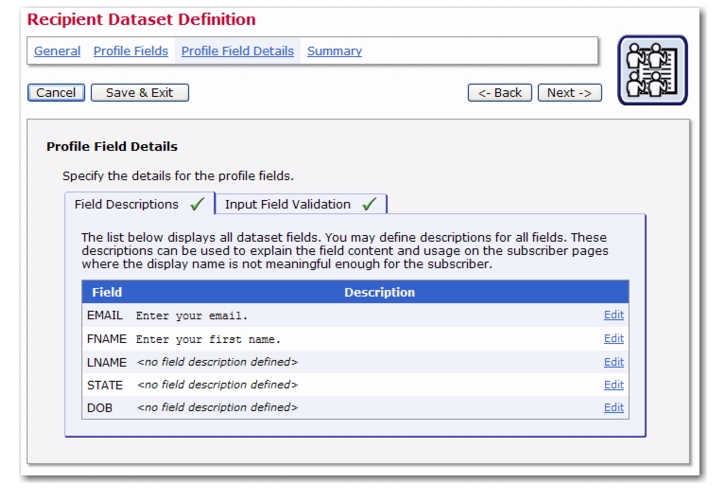Click LNAME's 'no field description defined' text
Viewport: 719px width, 489px height.
pyautogui.click(x=217, y=362)
